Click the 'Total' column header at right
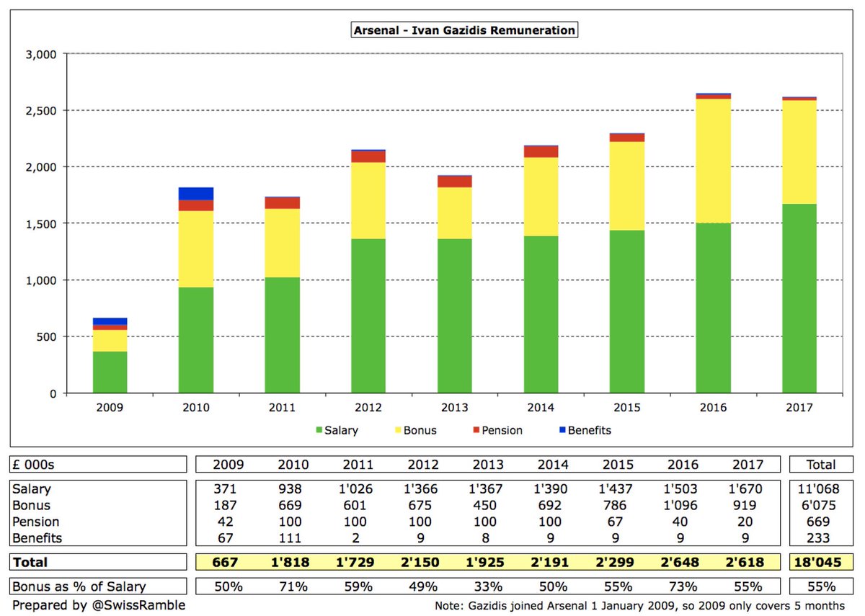This screenshot has width=865, height=616. point(821,464)
